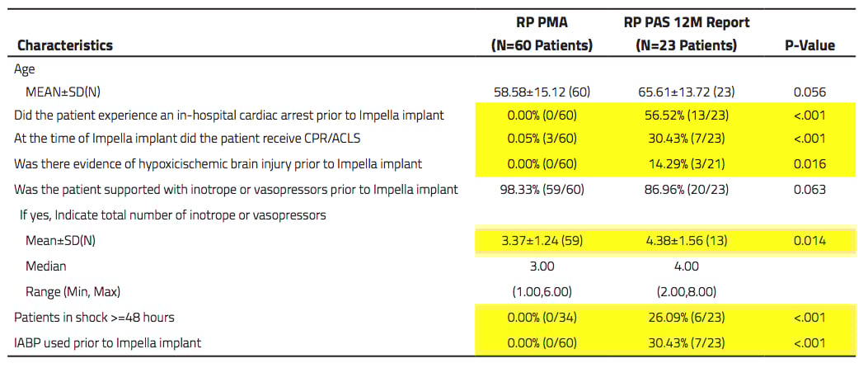Click the Patients in shock >=48 hours label
Image resolution: width=868 pixels, height=368 pixels.
coord(94,318)
